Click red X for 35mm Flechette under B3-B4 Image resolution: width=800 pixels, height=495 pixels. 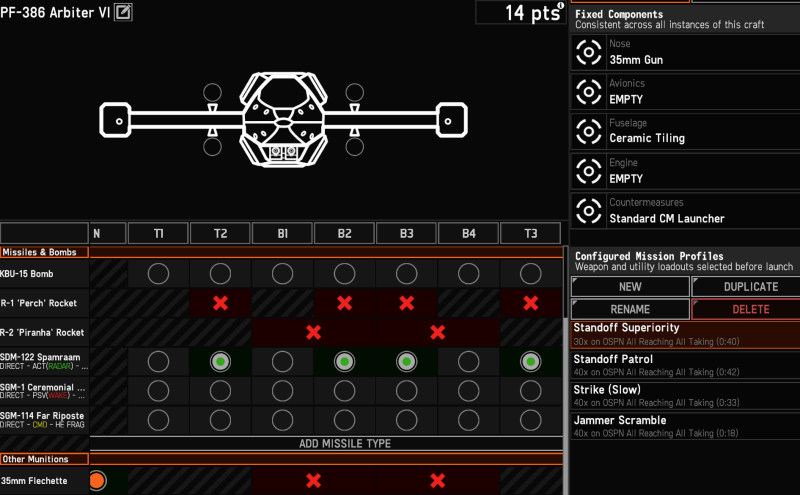pos(437,480)
